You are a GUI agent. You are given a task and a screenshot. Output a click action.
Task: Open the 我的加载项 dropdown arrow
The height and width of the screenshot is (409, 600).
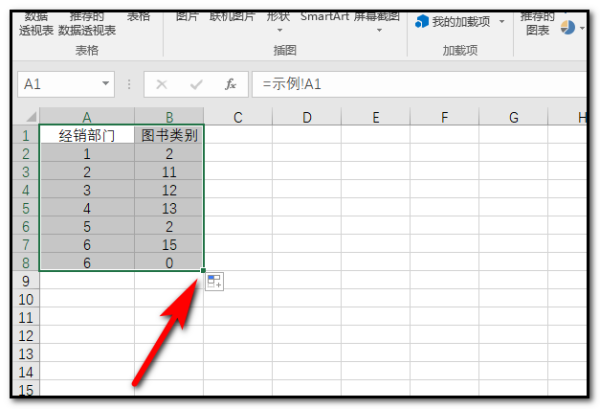(x=502, y=21)
